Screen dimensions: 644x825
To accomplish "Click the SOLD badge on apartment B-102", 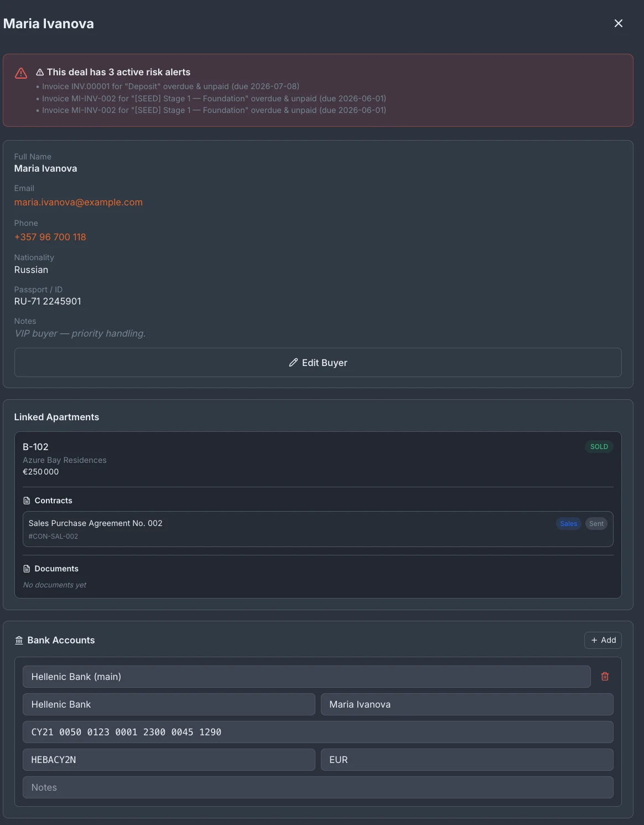I will [599, 447].
